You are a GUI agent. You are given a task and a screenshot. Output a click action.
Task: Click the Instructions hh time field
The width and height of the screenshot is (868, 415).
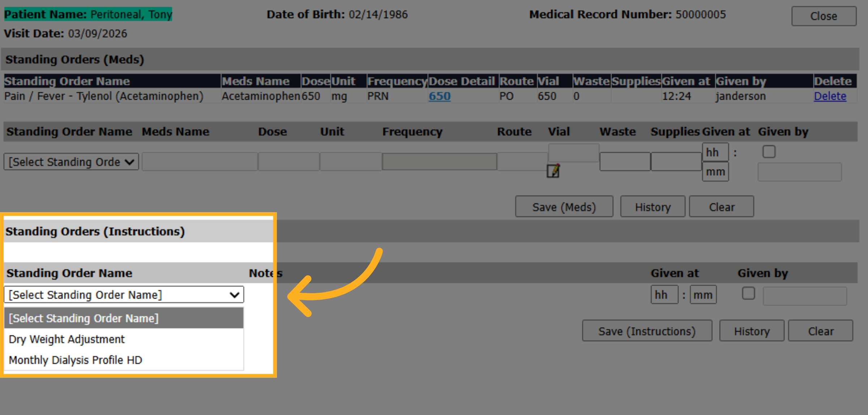click(x=664, y=295)
